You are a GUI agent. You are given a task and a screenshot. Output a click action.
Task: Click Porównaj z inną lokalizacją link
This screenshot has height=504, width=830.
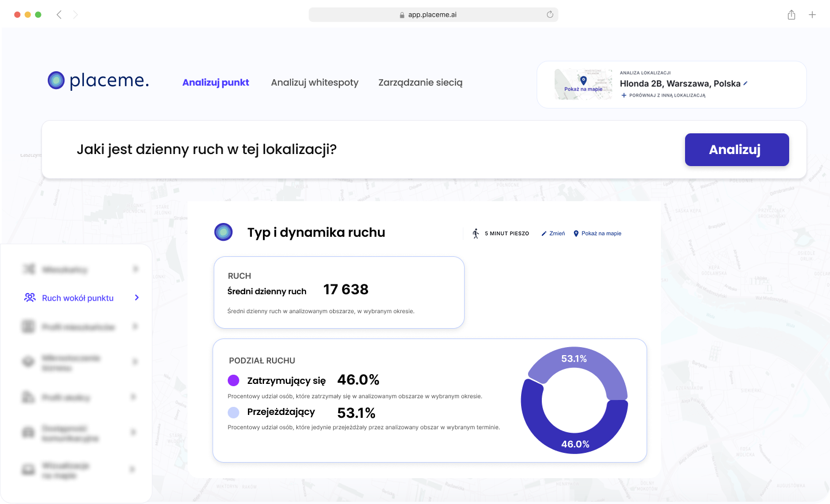click(x=667, y=95)
